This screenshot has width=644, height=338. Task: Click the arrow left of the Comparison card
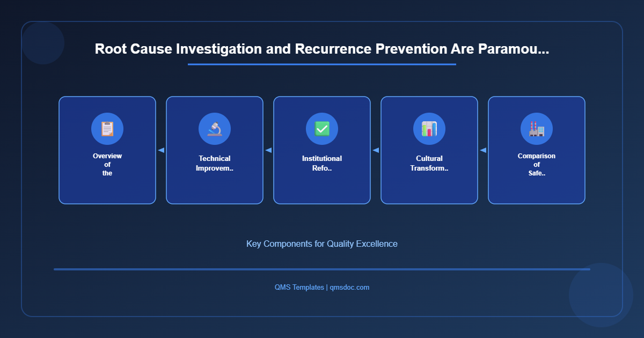click(483, 150)
